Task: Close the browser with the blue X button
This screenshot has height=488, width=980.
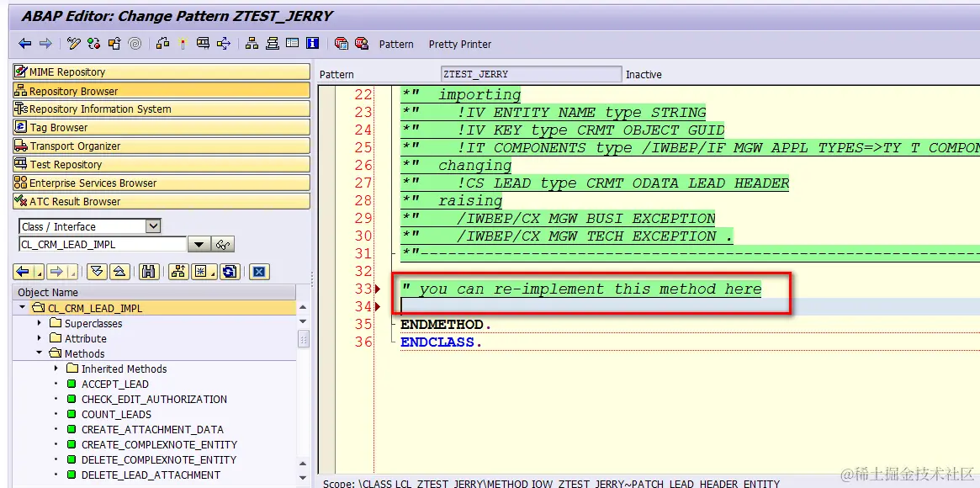Action: 259,272
